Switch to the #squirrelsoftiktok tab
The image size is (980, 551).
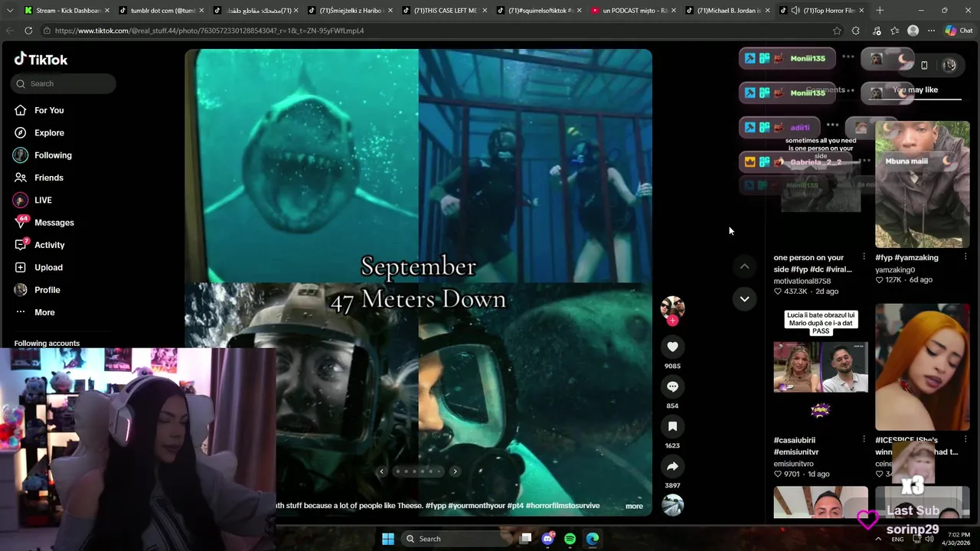click(539, 11)
